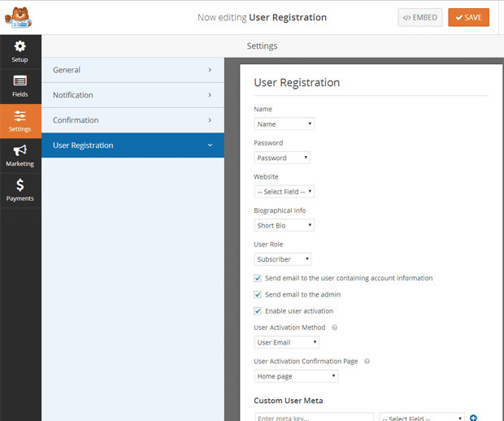Add a custom user meta row with plus icon

(x=473, y=418)
